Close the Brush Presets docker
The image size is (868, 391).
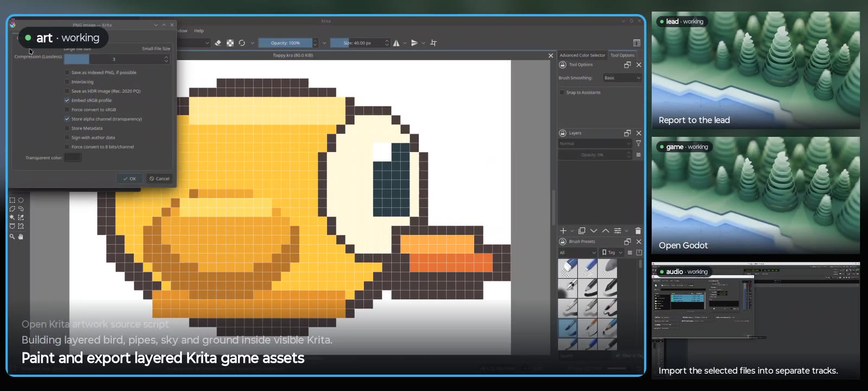[639, 242]
